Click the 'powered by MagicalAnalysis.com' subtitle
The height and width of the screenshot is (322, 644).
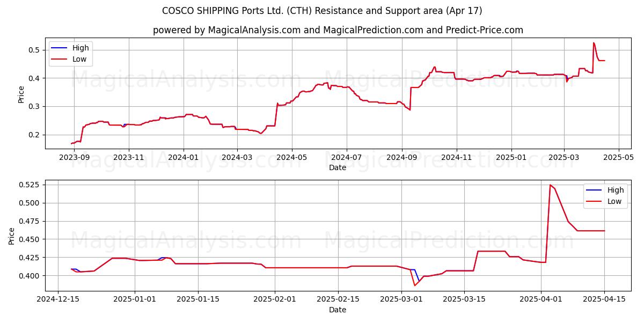(338, 30)
